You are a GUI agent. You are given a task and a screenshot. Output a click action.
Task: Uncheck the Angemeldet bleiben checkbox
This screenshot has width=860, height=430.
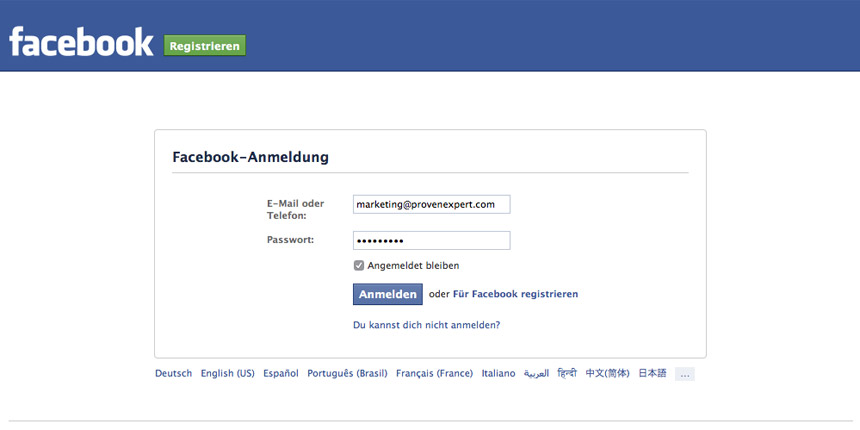pyautogui.click(x=359, y=266)
